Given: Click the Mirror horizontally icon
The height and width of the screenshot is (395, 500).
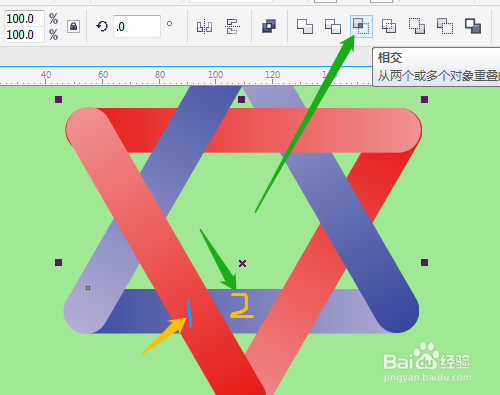Looking at the screenshot, I should click(x=204, y=26).
